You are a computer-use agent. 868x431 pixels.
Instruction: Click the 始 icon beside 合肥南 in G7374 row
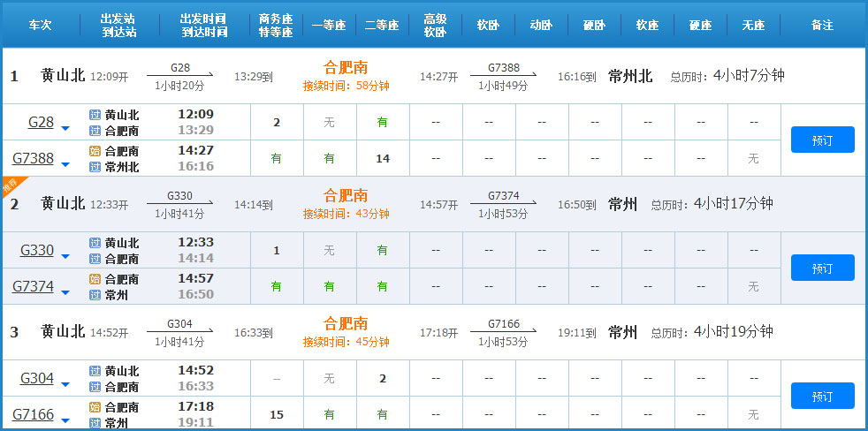(95, 279)
